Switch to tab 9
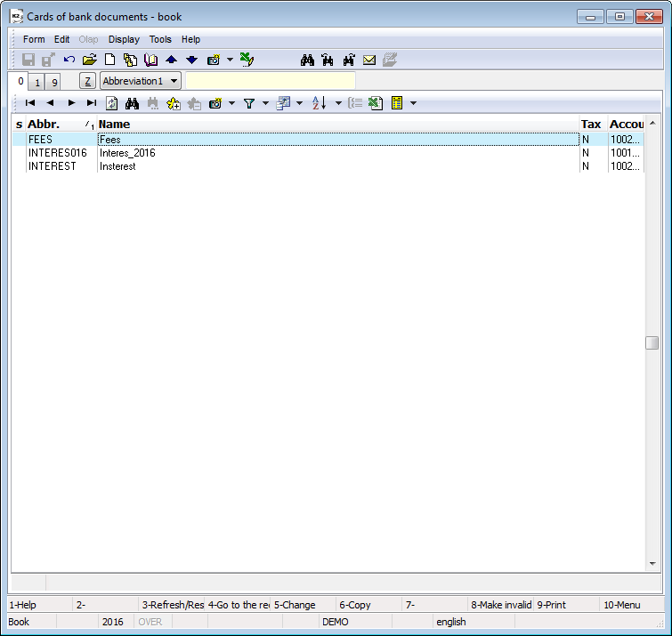 54,82
